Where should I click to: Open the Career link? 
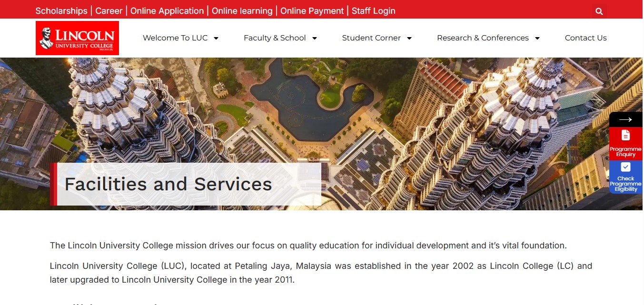(109, 10)
